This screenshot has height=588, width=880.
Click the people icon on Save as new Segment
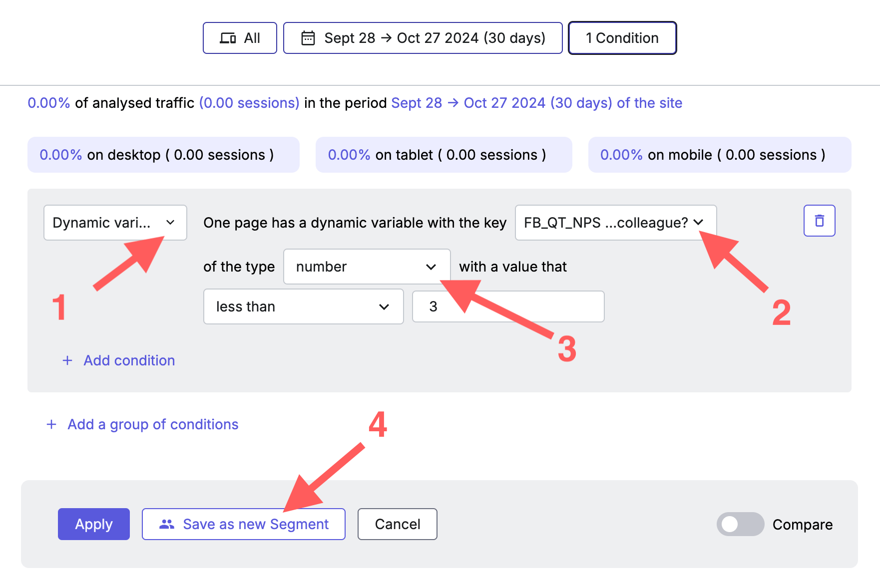point(167,524)
